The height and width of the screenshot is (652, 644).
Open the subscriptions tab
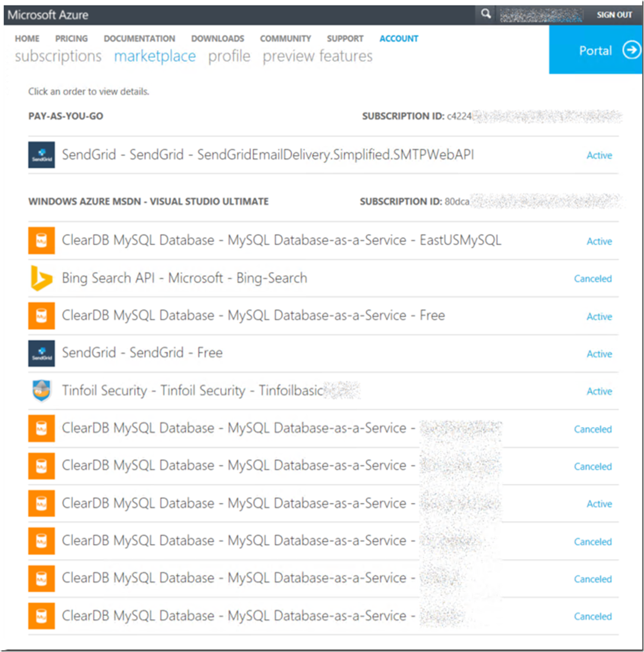pyautogui.click(x=58, y=56)
